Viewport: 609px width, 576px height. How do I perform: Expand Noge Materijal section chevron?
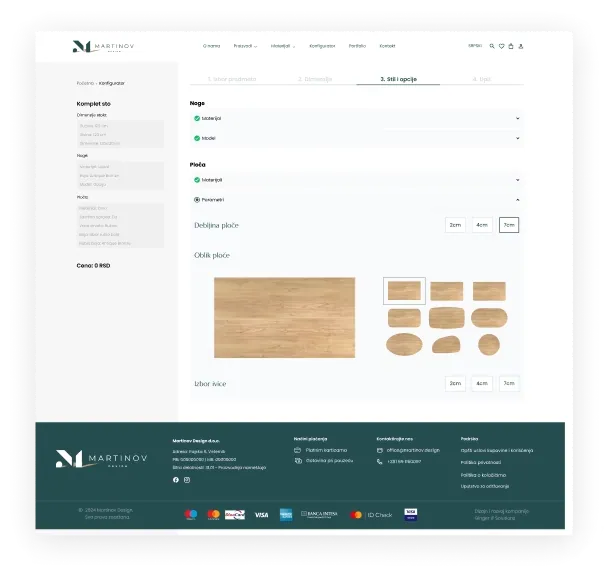point(517,118)
